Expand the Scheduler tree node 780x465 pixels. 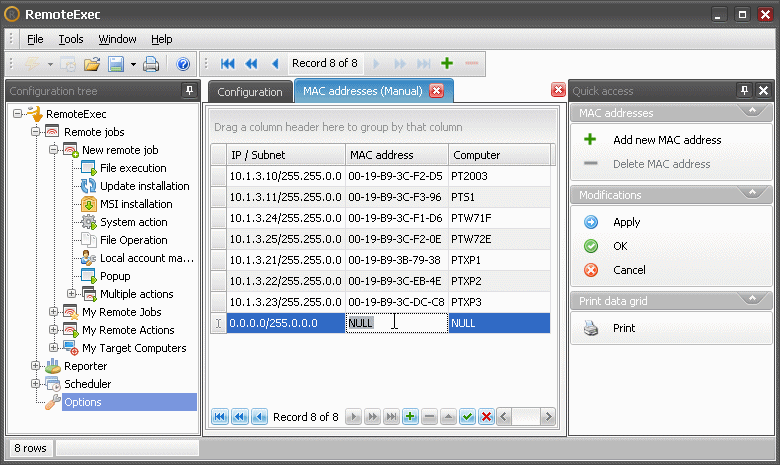point(35,383)
